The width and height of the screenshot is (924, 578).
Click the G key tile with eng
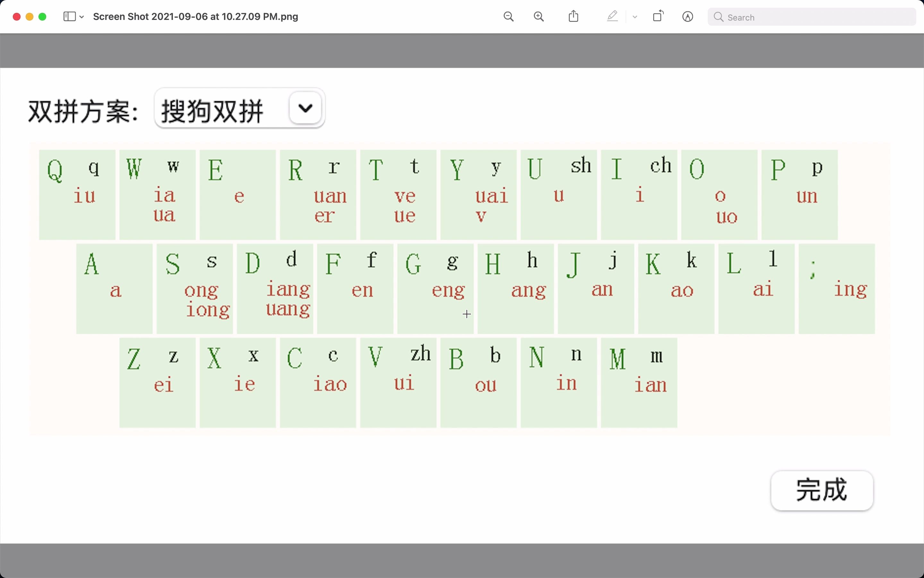tap(436, 289)
